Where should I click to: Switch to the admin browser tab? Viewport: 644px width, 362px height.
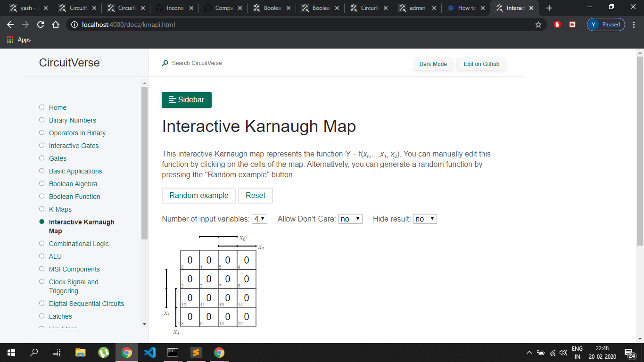click(x=416, y=8)
